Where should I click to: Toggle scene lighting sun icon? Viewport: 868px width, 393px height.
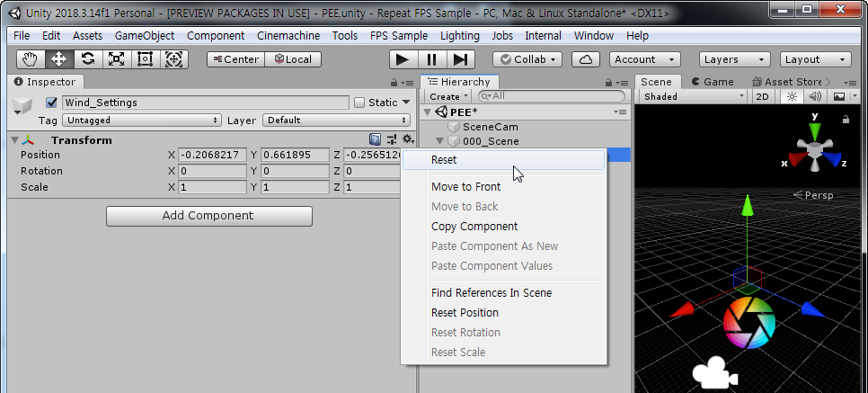(793, 96)
